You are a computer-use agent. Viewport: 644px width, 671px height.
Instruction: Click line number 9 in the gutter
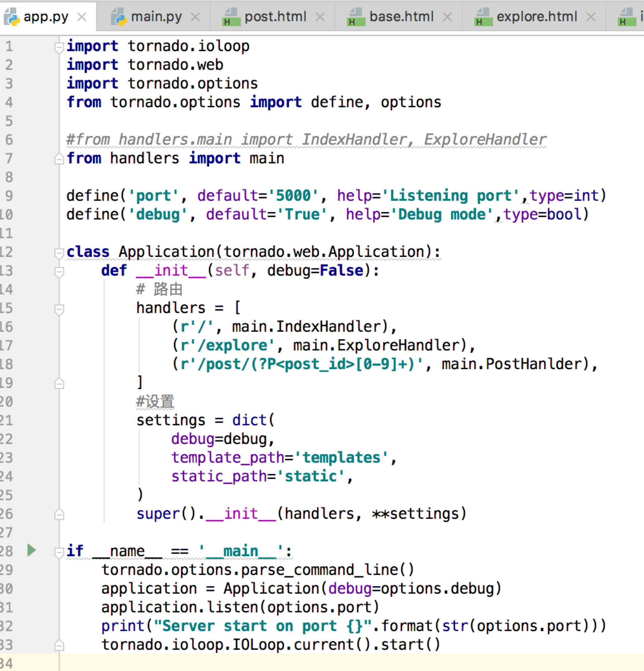[x=9, y=196]
